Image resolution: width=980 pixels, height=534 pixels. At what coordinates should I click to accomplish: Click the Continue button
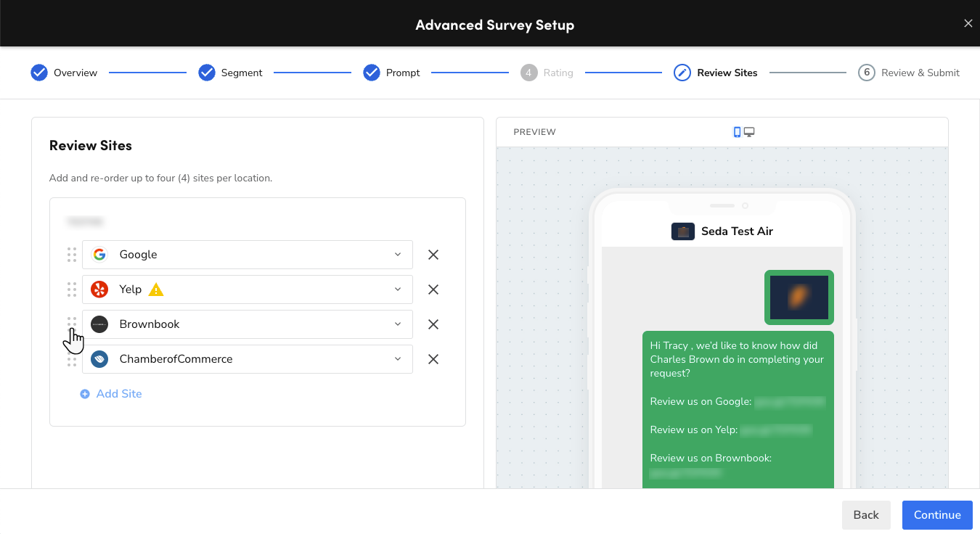936,514
